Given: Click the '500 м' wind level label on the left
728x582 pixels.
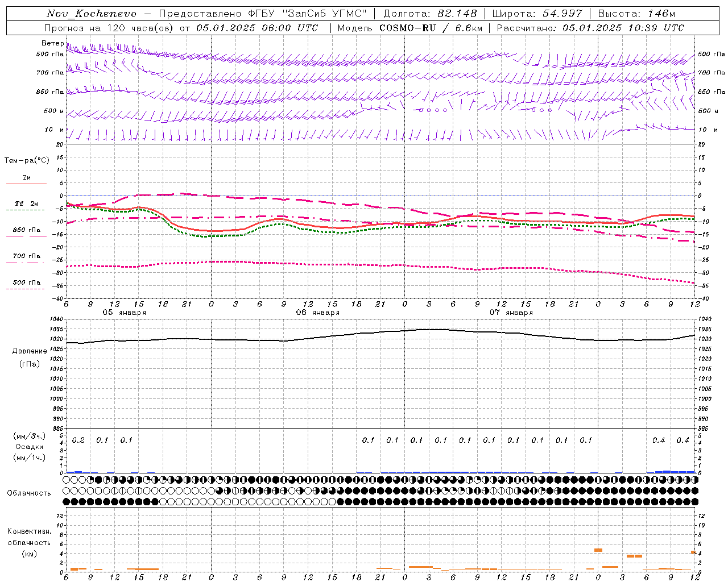Looking at the screenshot, I should pos(54,111).
